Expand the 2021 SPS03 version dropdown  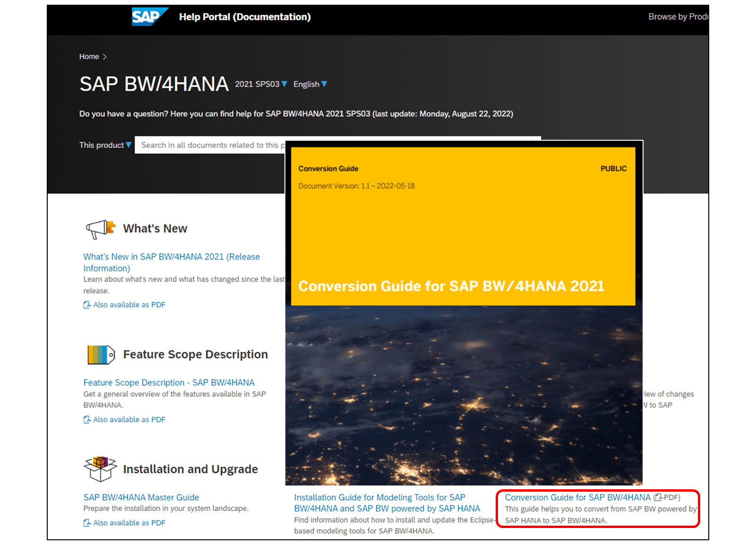click(261, 84)
